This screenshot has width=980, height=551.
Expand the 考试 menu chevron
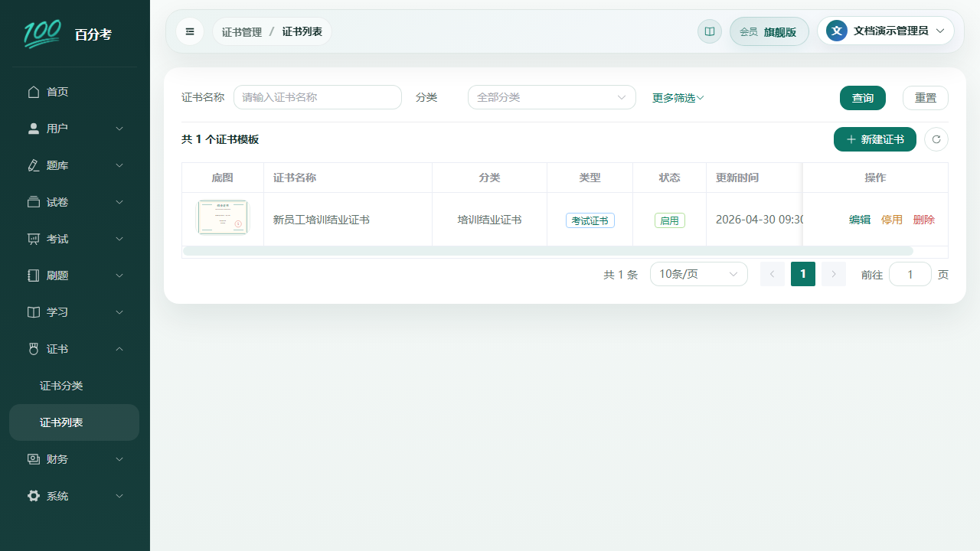[x=119, y=239]
